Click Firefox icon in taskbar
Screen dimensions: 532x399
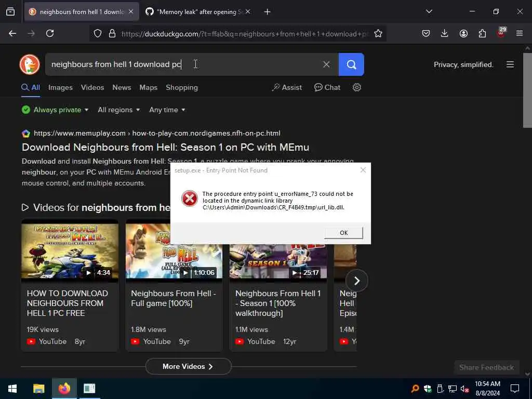coord(64,389)
